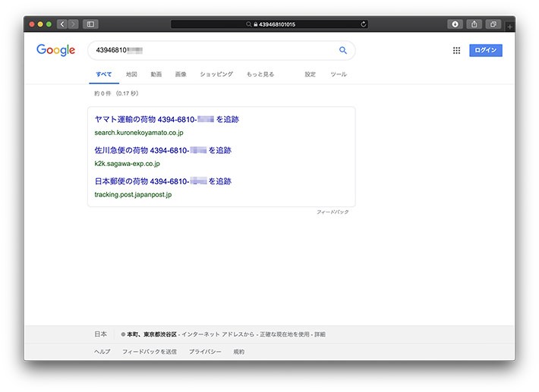
Task: Click k2k.sagawa-exp.co.jp URL text
Action: pyautogui.click(x=128, y=163)
